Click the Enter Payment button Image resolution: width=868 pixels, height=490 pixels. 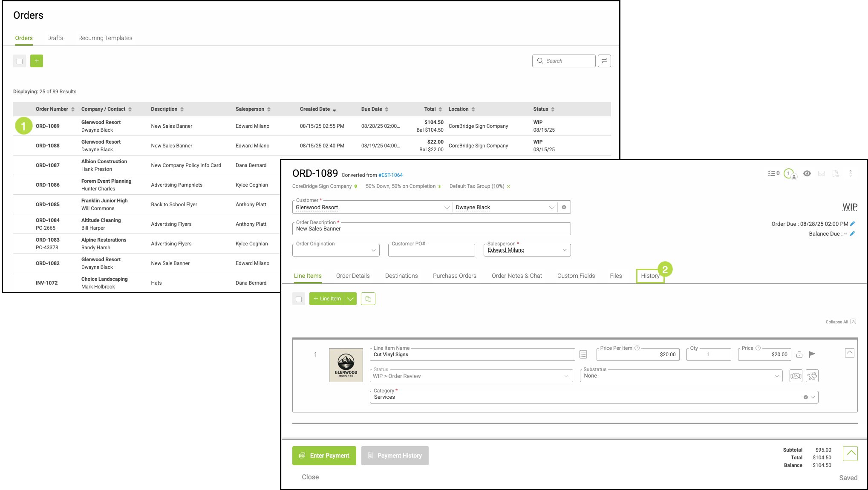(324, 455)
